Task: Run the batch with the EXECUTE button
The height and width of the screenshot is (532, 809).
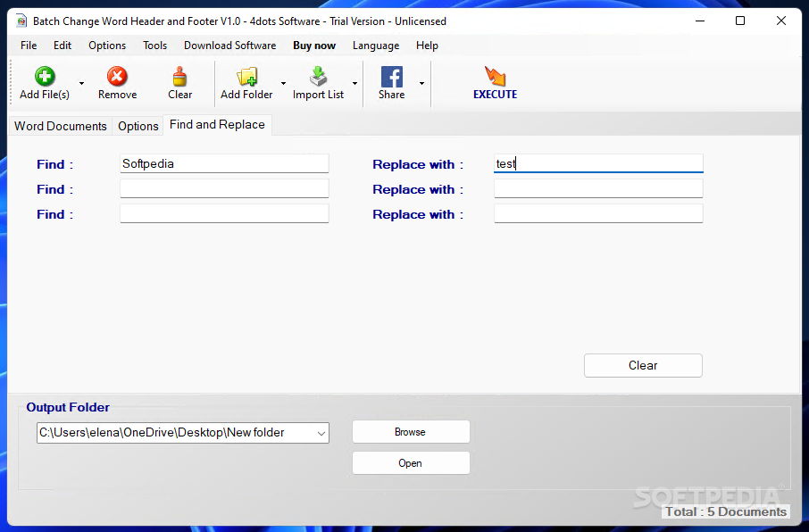Action: click(495, 83)
